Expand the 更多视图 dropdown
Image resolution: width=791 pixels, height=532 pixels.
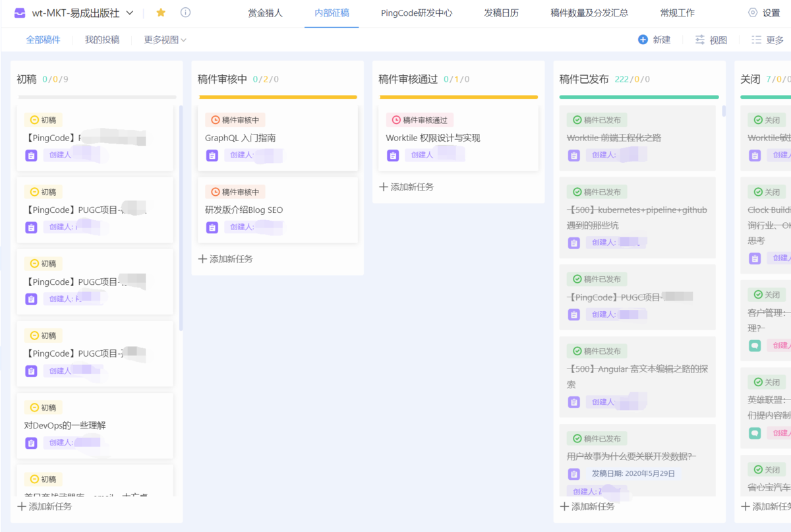[x=165, y=40]
